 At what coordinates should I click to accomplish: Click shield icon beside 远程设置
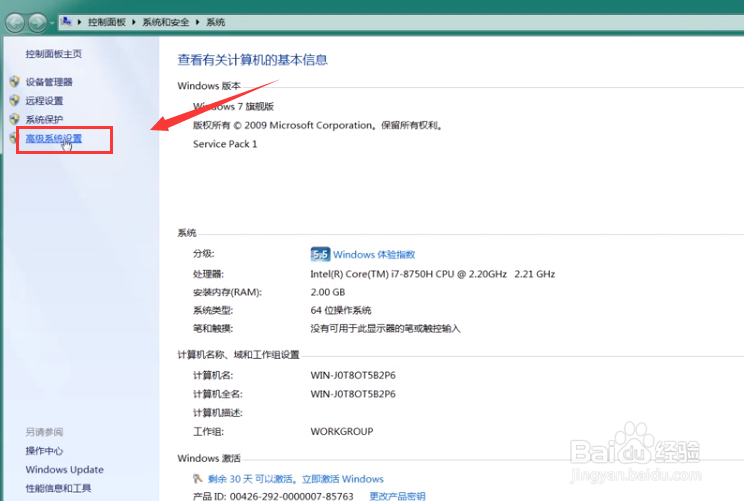[x=15, y=100]
